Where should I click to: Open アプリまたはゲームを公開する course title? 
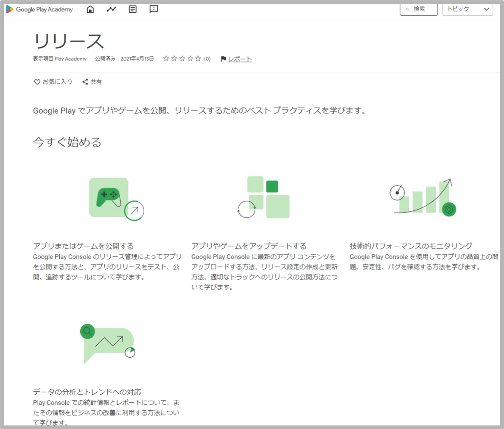[83, 246]
